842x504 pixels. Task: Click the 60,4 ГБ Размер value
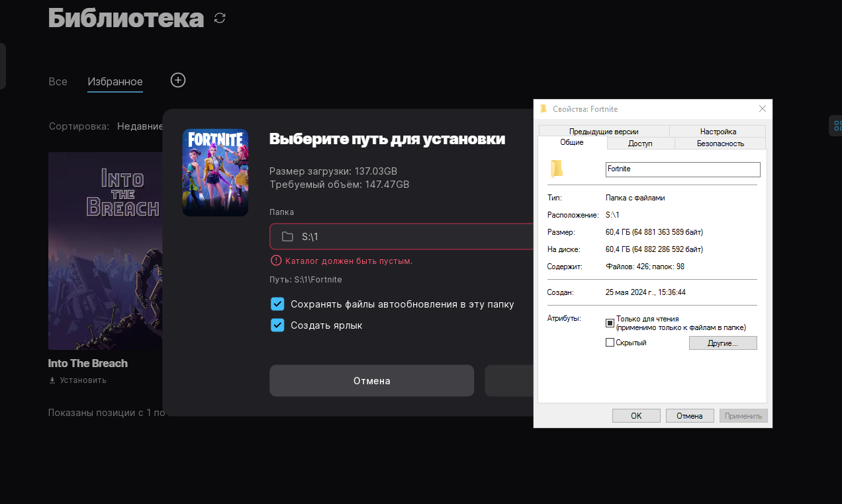coord(654,232)
